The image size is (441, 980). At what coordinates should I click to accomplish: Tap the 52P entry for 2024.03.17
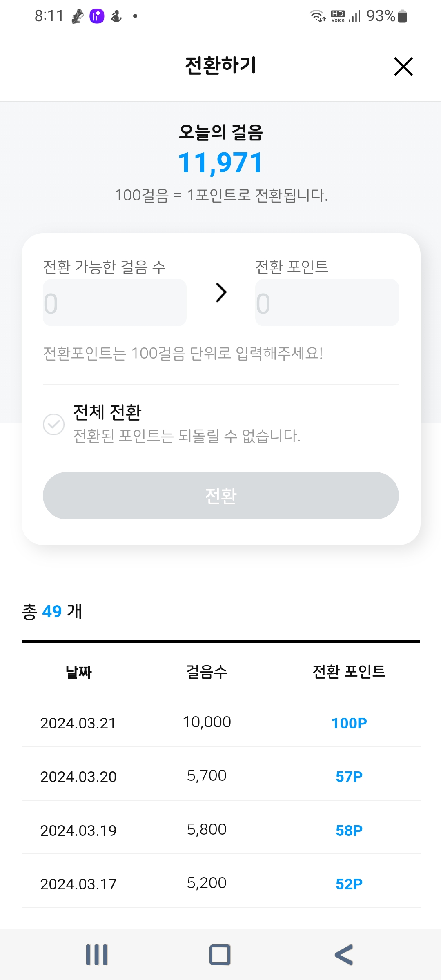point(349,884)
